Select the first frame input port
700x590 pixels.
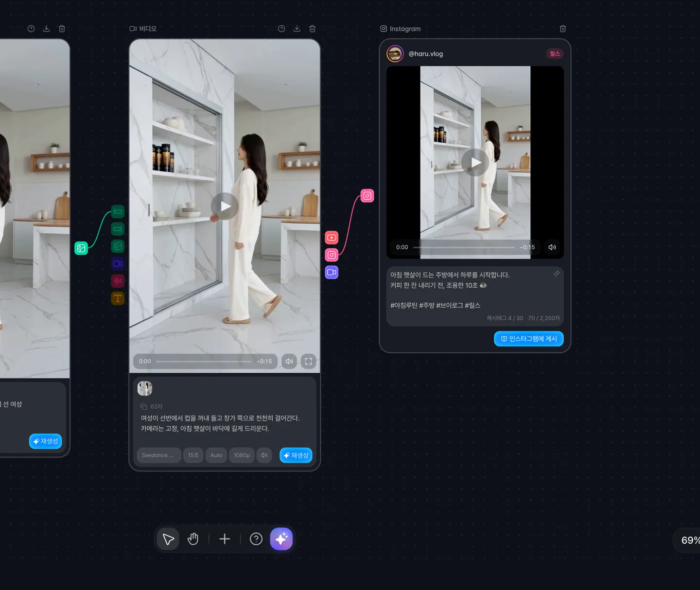tap(118, 211)
